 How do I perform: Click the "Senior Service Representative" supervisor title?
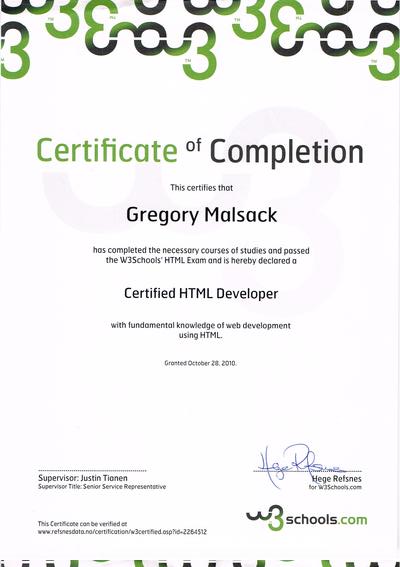(124, 487)
